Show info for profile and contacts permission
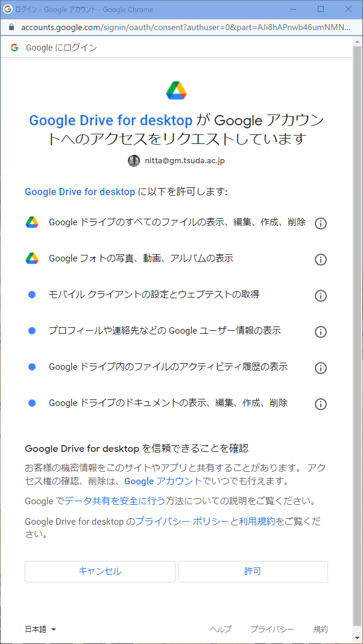363x644 pixels. point(321,332)
